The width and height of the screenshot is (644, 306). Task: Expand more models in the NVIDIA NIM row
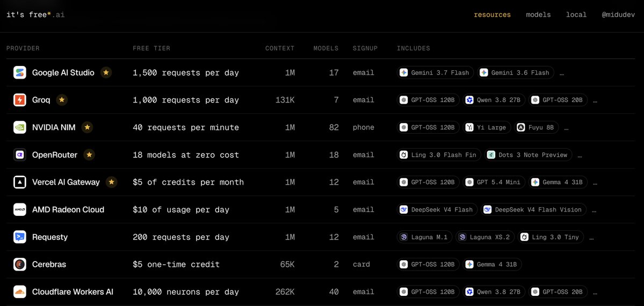(x=566, y=128)
